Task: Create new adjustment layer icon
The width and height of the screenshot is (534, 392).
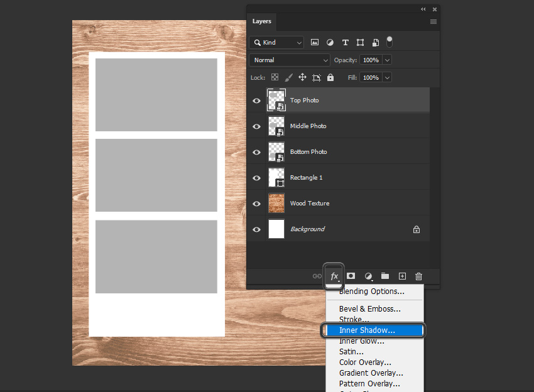Action: (x=368, y=276)
